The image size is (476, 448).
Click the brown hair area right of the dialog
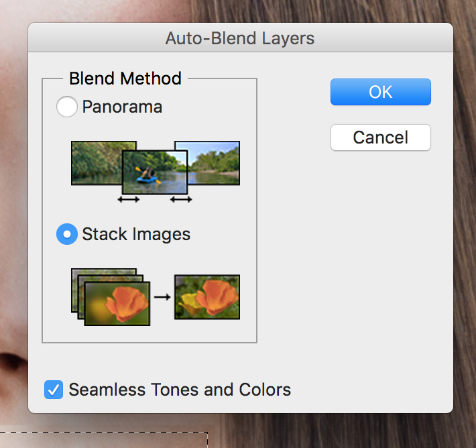464,201
